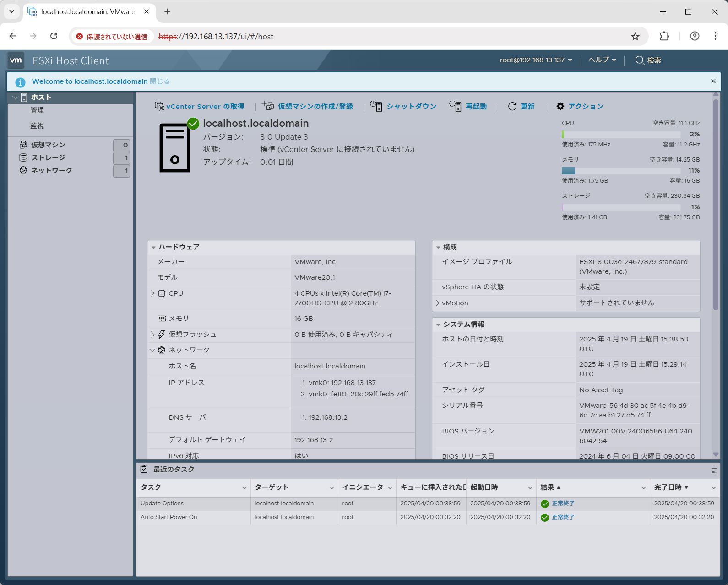Click browser extensions puzzle icon
The height and width of the screenshot is (585, 728).
(664, 36)
